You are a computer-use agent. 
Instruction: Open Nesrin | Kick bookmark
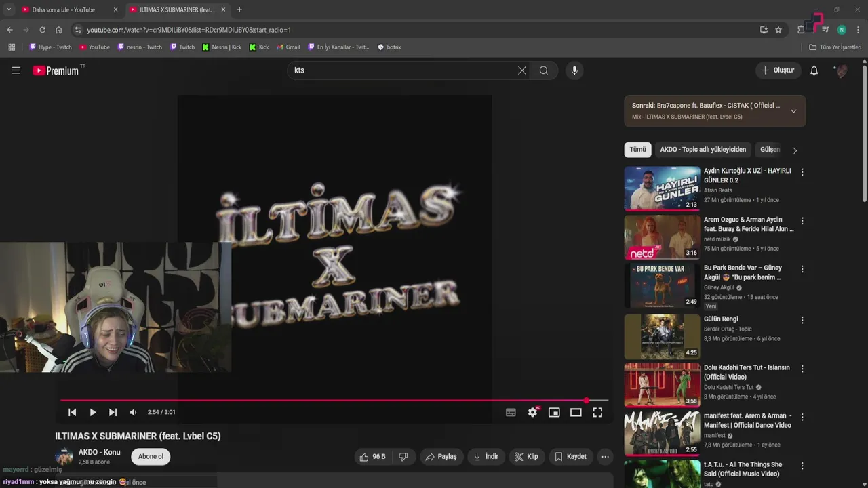(x=222, y=47)
